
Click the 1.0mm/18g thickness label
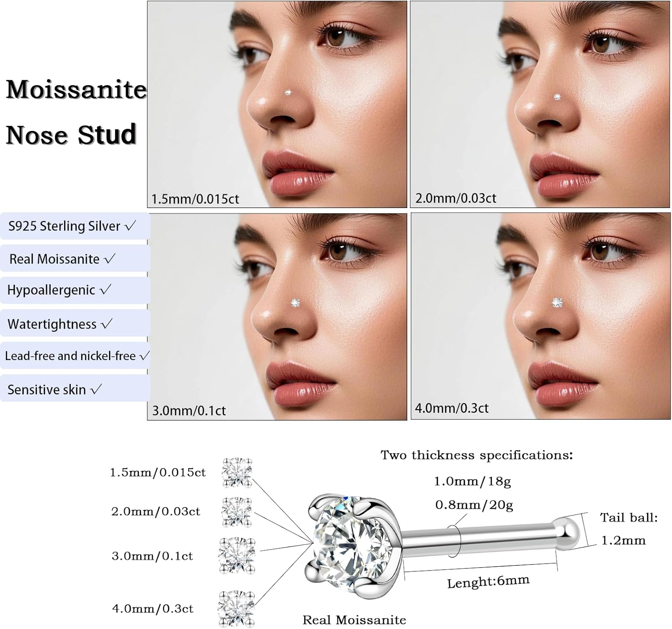pyautogui.click(x=472, y=482)
